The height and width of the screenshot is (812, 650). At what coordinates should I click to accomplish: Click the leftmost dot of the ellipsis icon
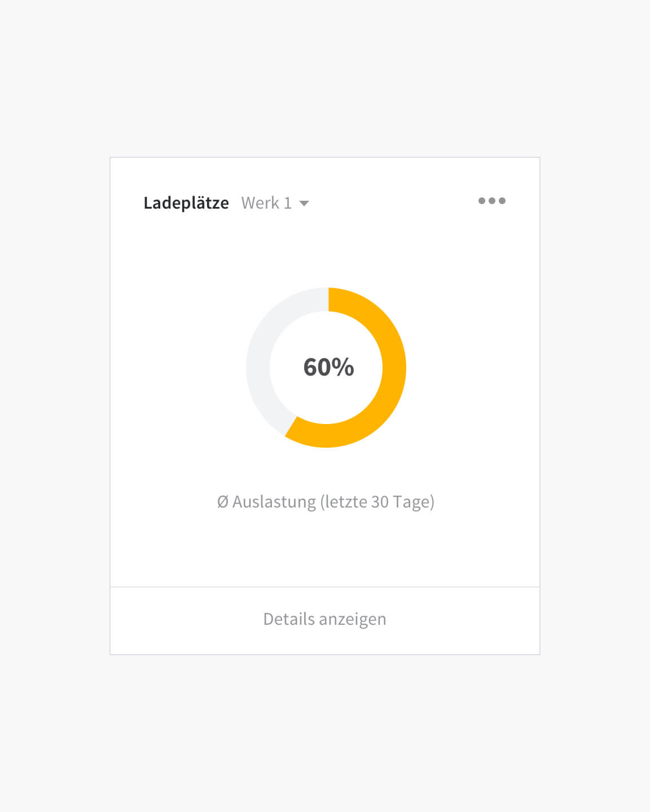click(482, 201)
